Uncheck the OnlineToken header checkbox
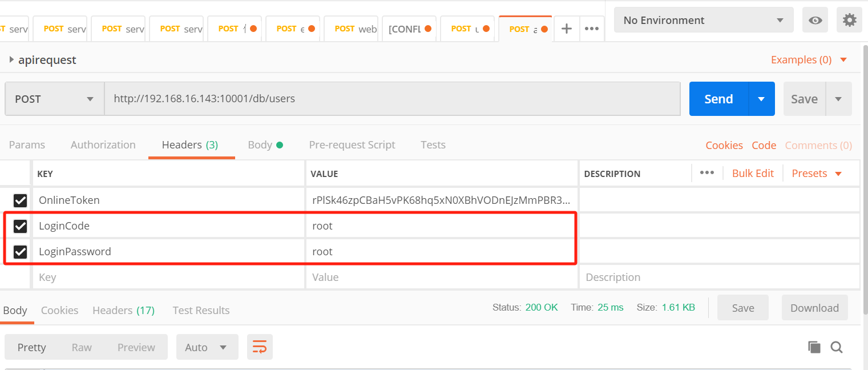 coord(21,200)
